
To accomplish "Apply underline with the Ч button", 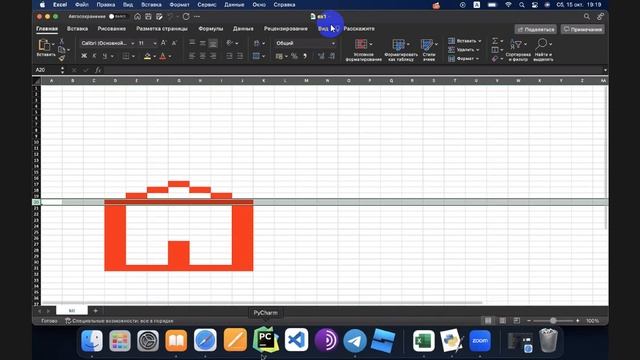I will [104, 56].
